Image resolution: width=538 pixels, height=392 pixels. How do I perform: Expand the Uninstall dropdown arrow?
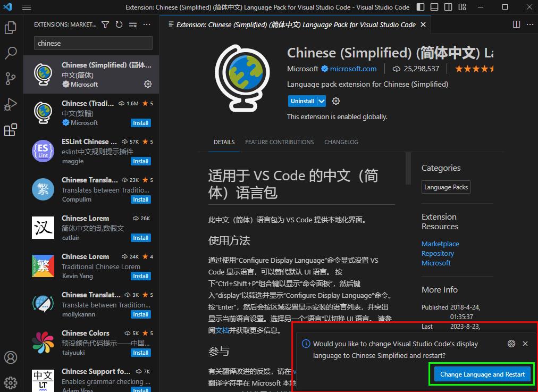click(x=322, y=101)
